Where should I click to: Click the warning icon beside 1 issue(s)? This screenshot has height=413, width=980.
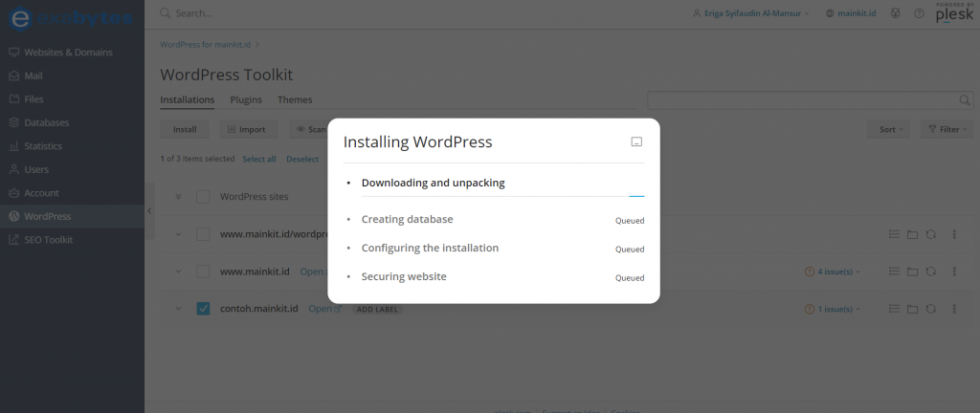pos(810,308)
